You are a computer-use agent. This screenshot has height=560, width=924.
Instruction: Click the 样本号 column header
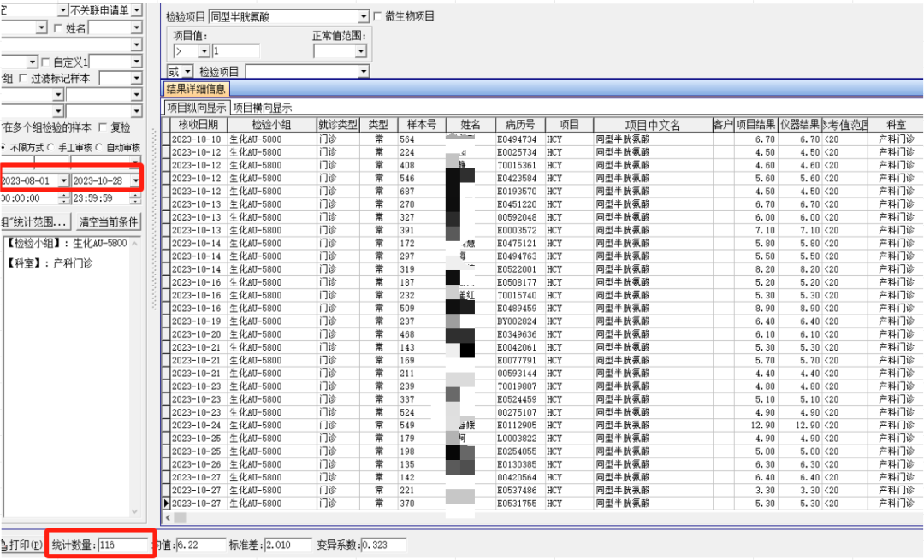421,124
